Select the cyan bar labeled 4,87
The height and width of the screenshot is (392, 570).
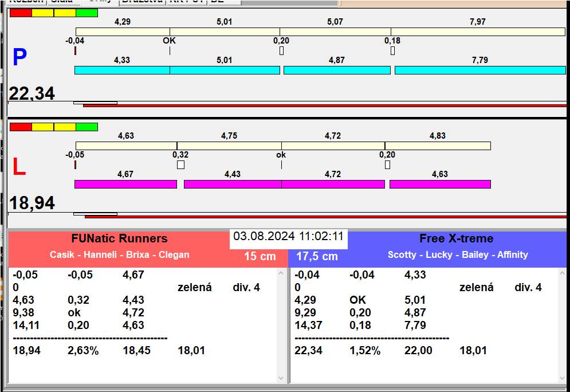[x=337, y=70]
